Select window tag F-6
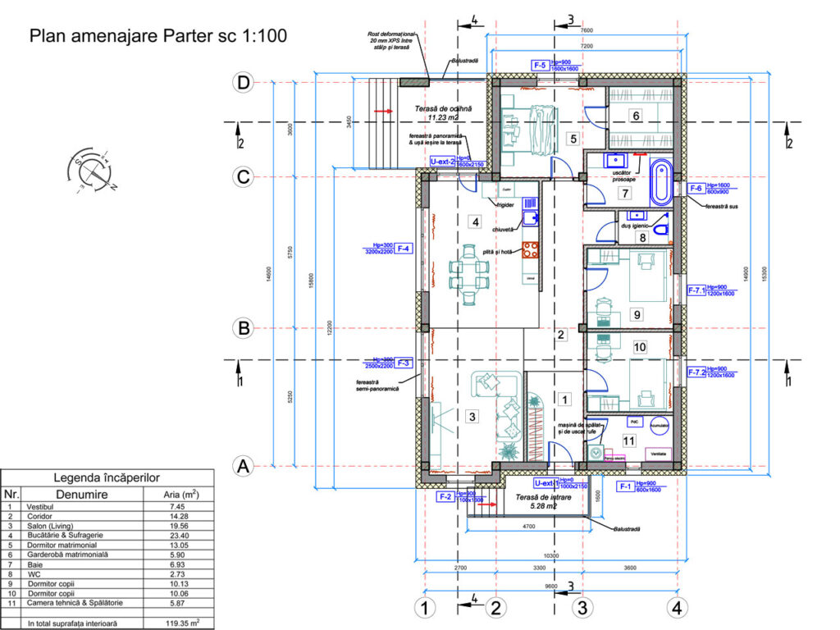 point(696,188)
